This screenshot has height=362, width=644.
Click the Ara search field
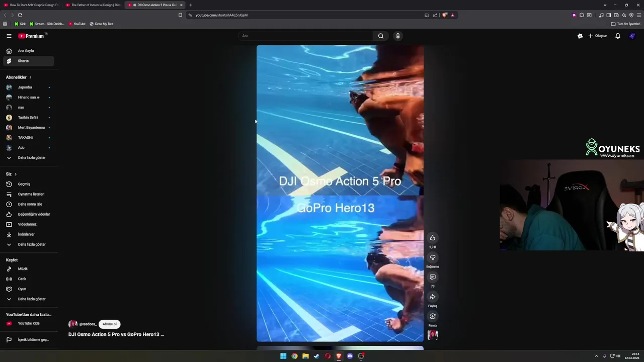coord(306,36)
